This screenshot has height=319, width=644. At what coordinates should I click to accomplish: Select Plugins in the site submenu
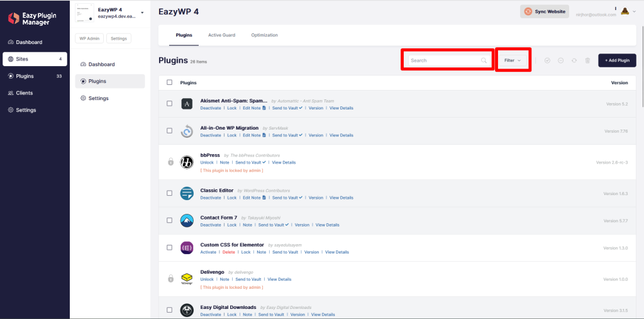pyautogui.click(x=110, y=81)
